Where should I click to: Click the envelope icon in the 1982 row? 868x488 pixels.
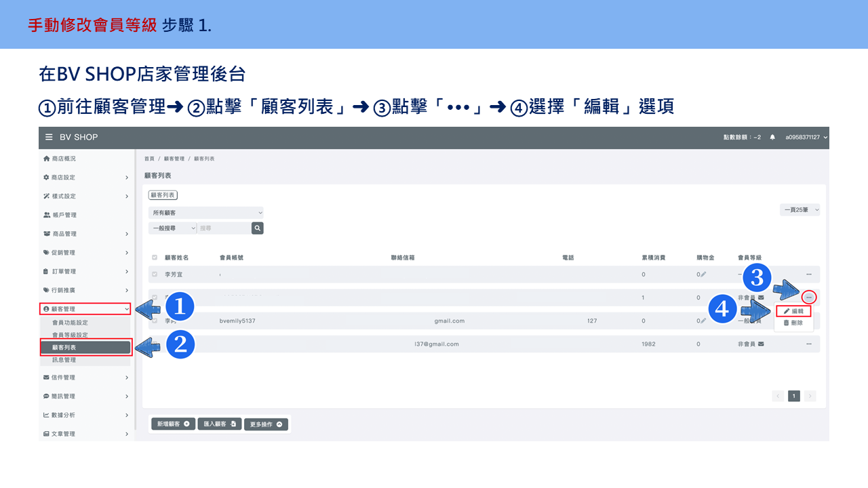tap(761, 344)
